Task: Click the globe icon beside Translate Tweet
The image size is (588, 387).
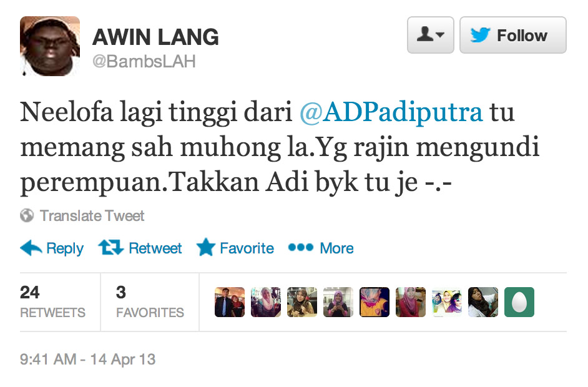Action: [27, 215]
